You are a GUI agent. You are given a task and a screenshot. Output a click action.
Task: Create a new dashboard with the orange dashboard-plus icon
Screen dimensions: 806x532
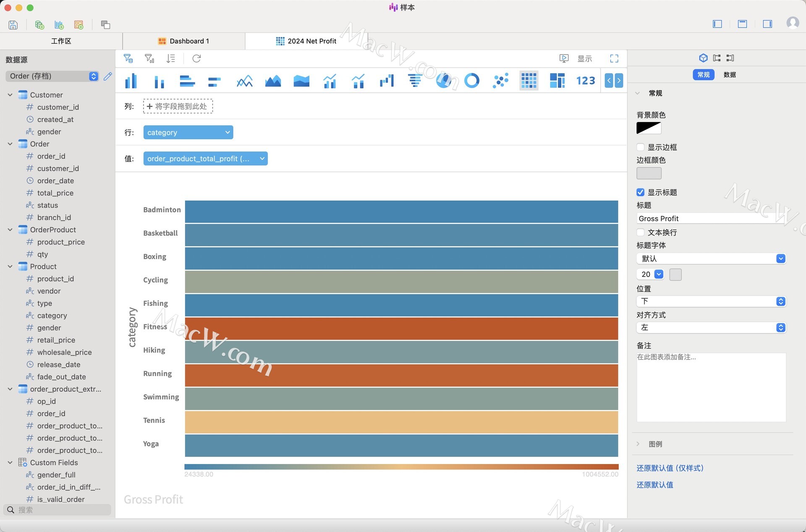[79, 25]
